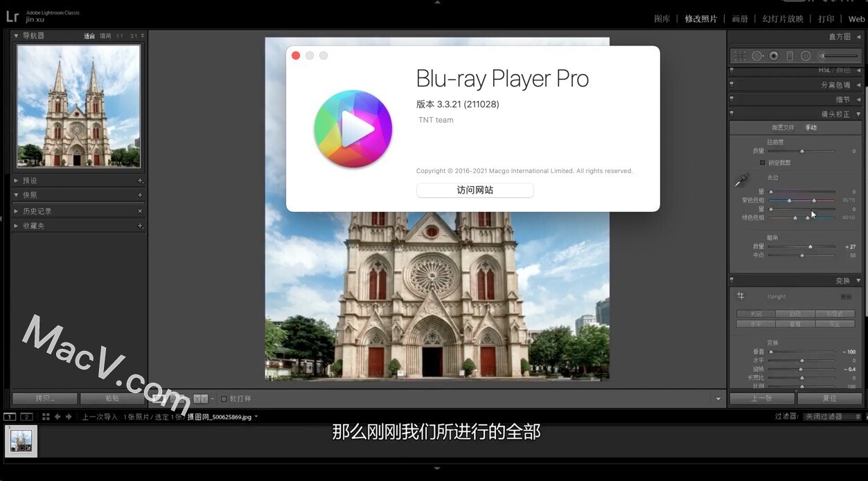Click the 上一张 previous button
The image size is (868, 481).
click(761, 399)
